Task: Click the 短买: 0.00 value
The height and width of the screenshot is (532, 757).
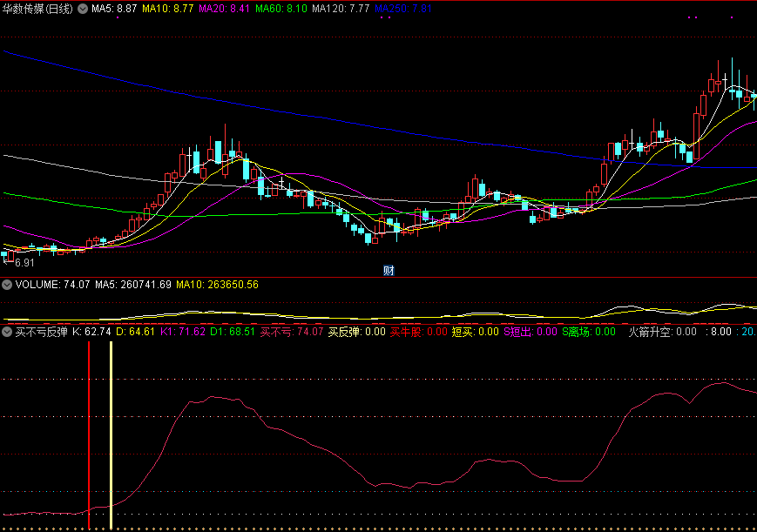Action: 475,332
